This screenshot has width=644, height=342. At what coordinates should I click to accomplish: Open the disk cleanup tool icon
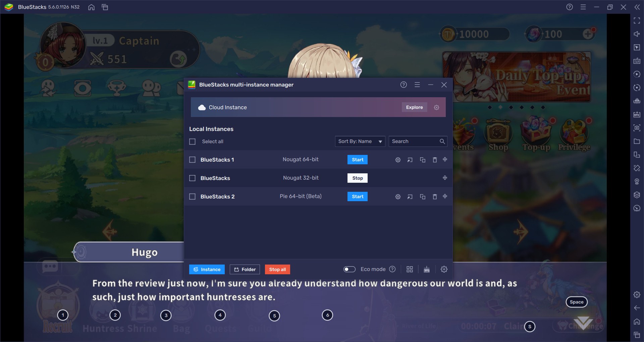(427, 269)
